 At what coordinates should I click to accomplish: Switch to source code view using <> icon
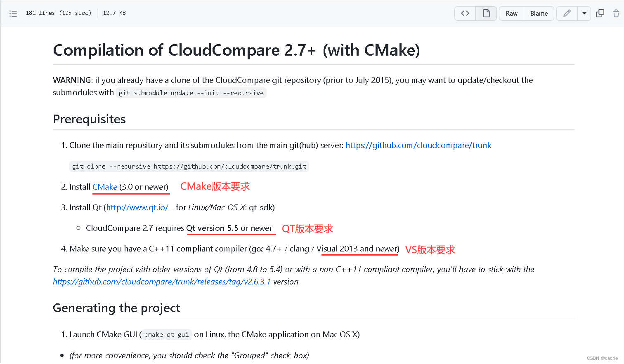[465, 13]
